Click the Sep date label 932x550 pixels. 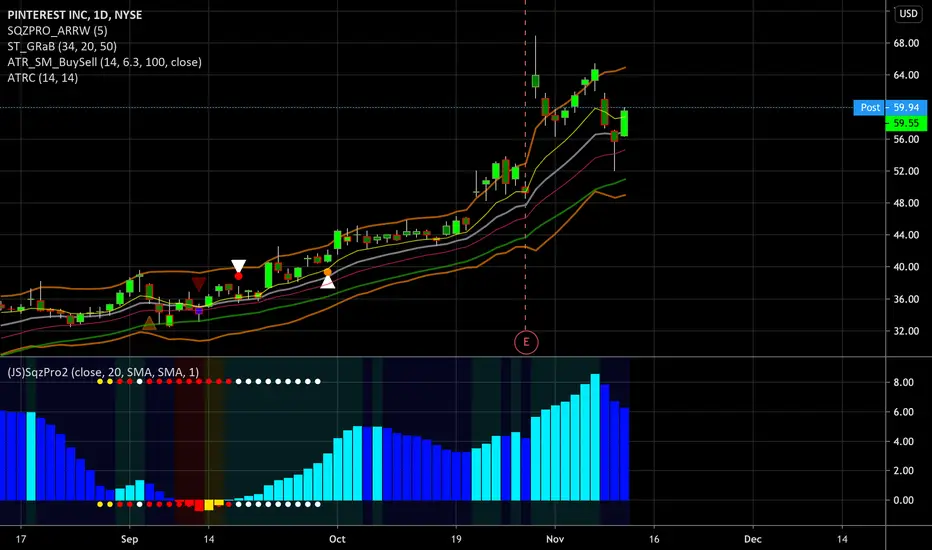(129, 539)
